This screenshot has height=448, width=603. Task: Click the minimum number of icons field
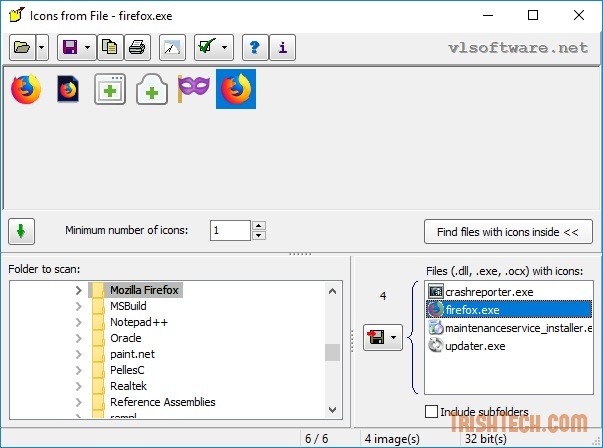coord(230,230)
